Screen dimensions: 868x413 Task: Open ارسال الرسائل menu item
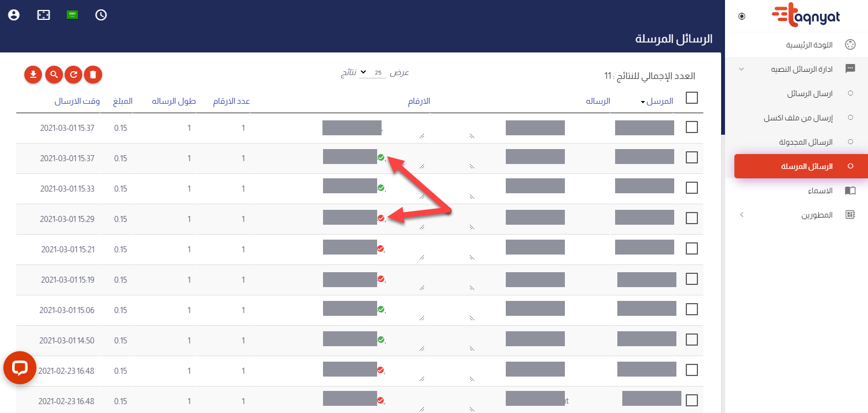[x=810, y=93]
